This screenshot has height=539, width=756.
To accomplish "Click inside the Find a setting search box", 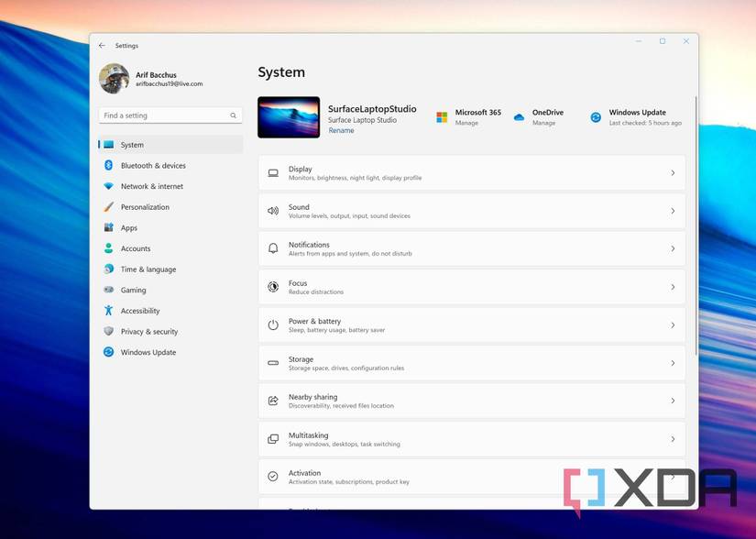I will click(170, 115).
